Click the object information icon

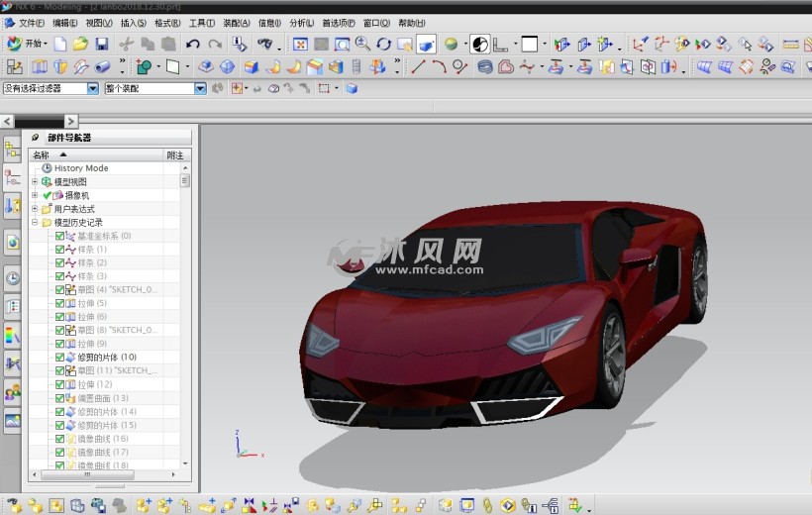pos(240,44)
